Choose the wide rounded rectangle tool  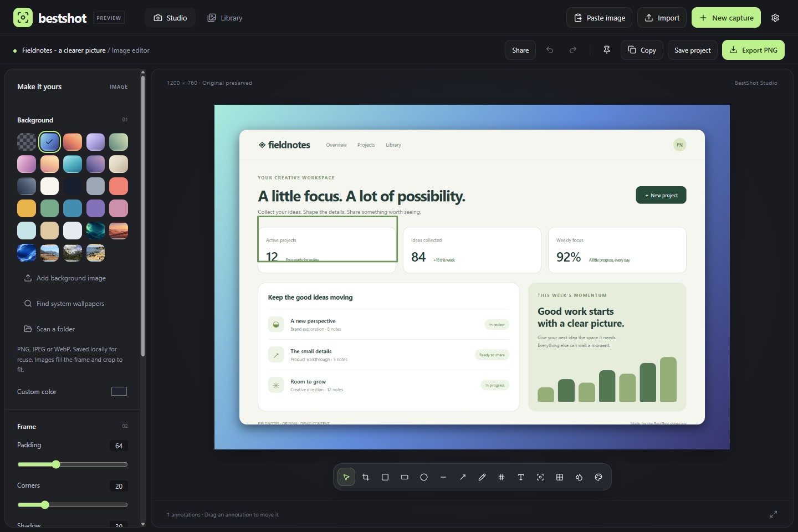pos(405,477)
